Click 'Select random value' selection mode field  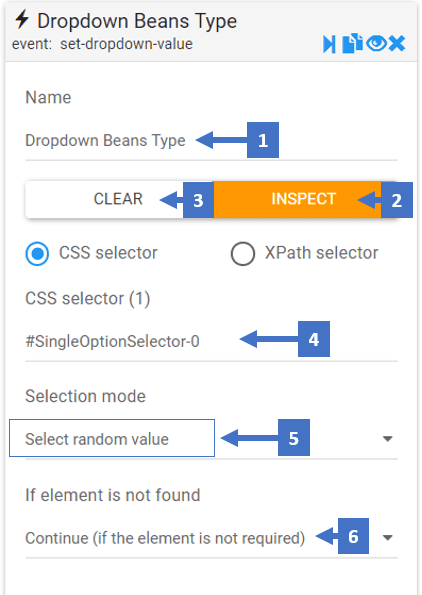point(211,439)
